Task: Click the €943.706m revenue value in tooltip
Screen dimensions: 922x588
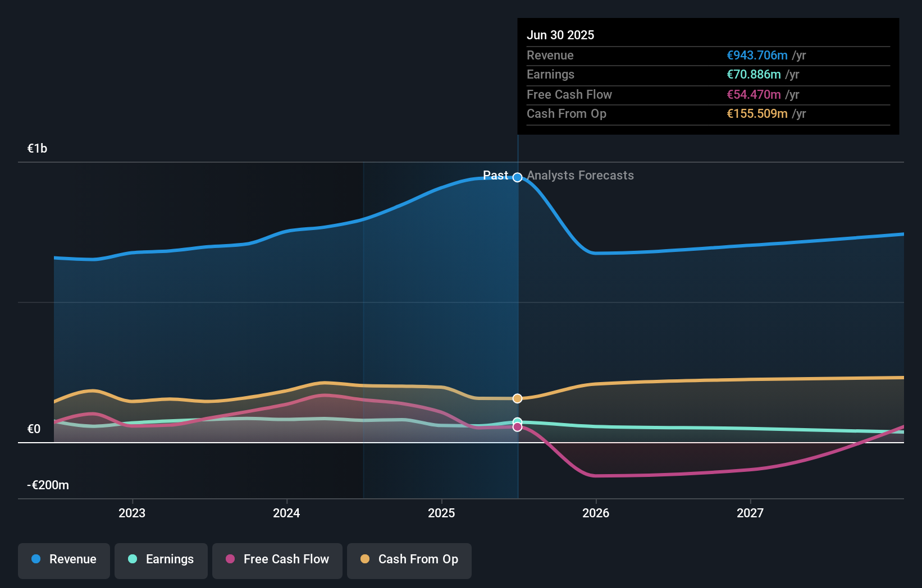Action: (x=756, y=56)
